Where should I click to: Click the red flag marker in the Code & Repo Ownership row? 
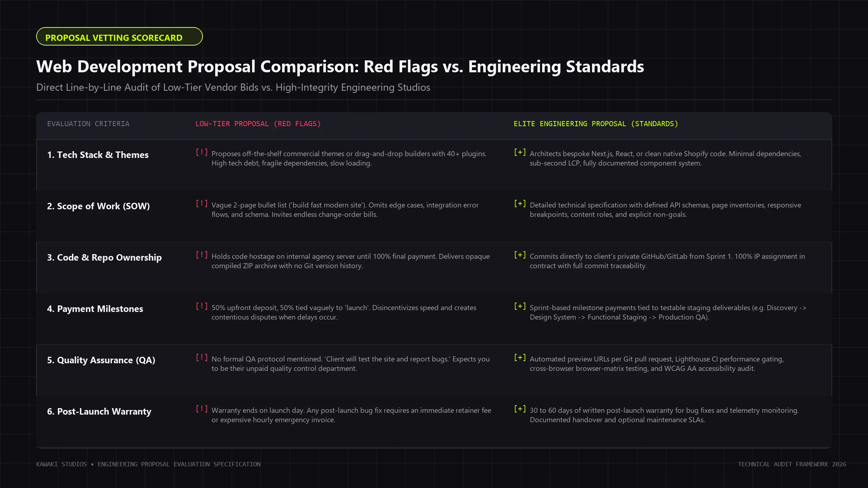pyautogui.click(x=201, y=255)
